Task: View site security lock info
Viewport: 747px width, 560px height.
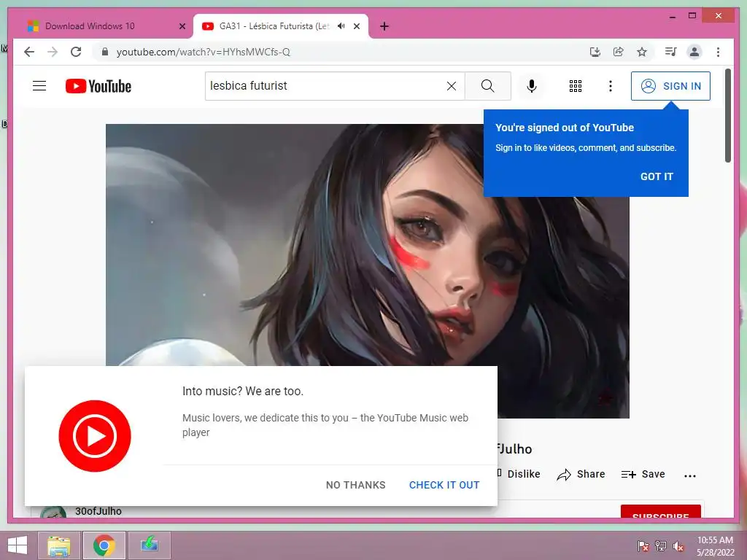Action: (x=105, y=52)
